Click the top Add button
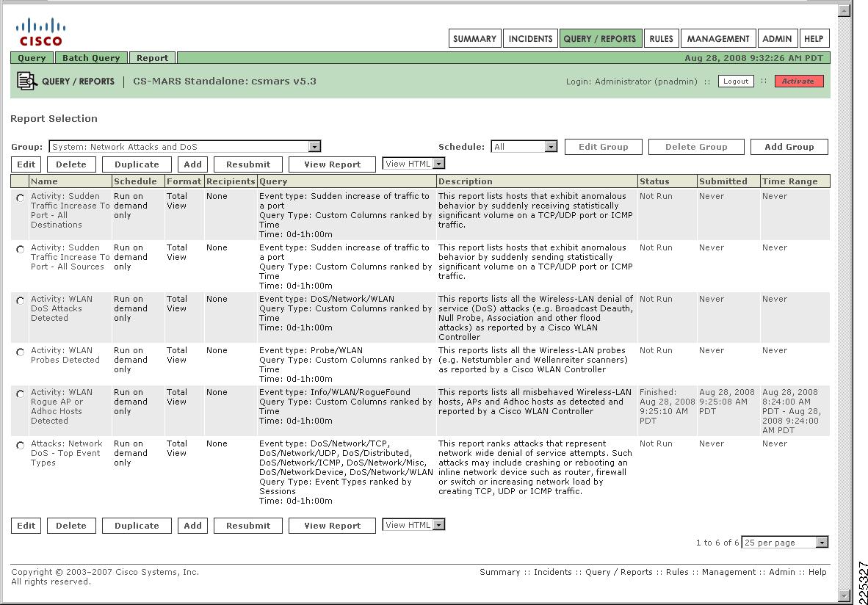This screenshot has width=868, height=605. point(192,164)
